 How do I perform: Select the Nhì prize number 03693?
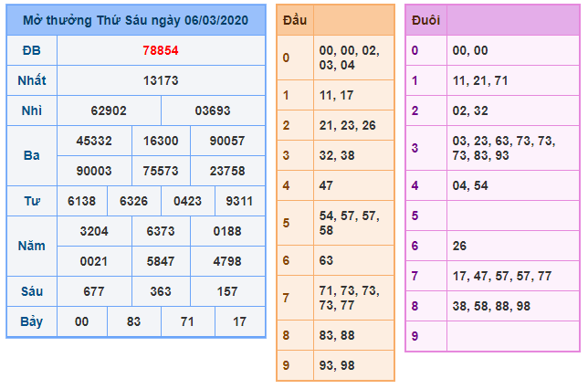click(x=213, y=110)
